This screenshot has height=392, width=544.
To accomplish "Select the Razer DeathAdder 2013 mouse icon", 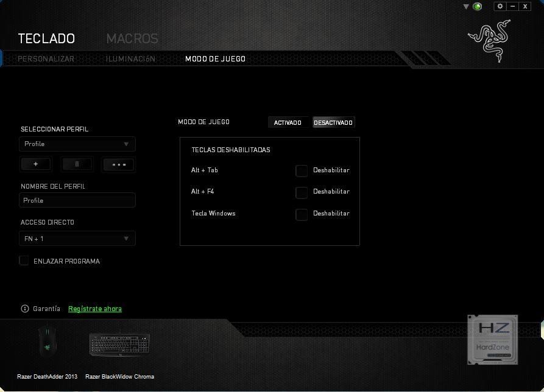I will tap(47, 341).
